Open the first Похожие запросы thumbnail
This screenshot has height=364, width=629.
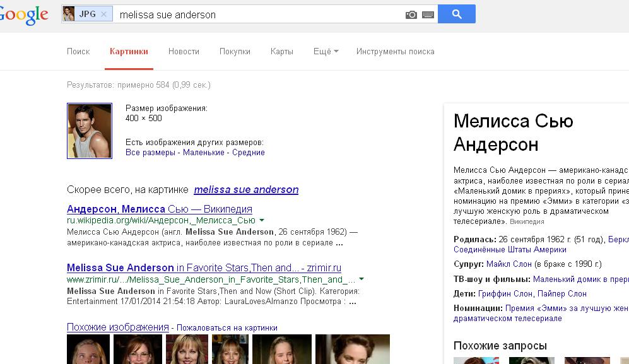tap(476, 360)
